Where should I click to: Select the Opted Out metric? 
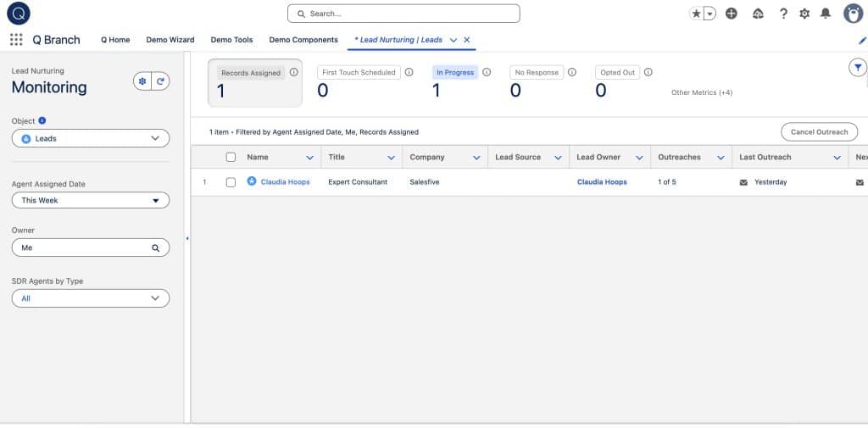tap(617, 73)
